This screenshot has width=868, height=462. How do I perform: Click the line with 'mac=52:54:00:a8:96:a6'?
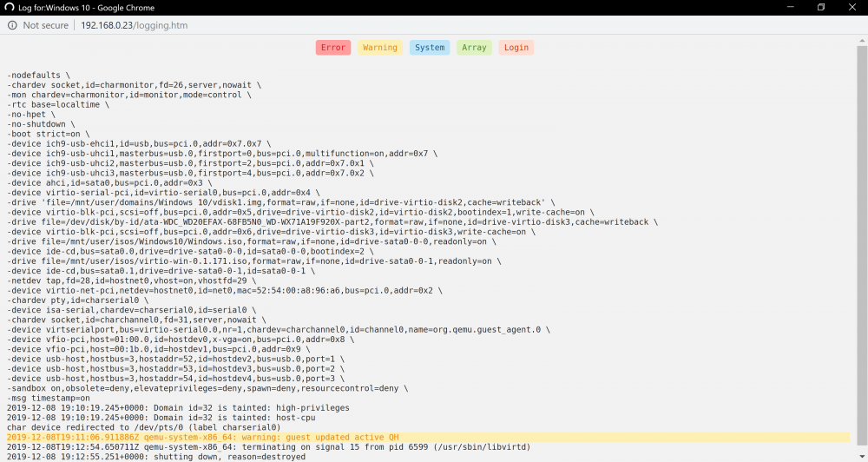(x=224, y=290)
